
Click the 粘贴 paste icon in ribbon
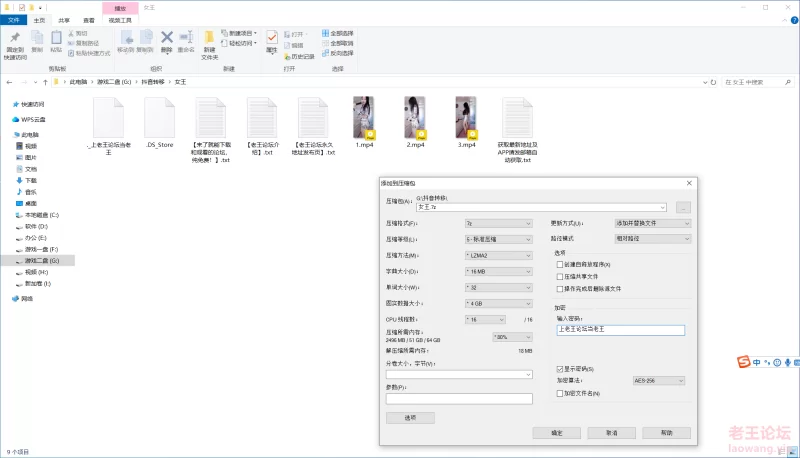pos(56,38)
